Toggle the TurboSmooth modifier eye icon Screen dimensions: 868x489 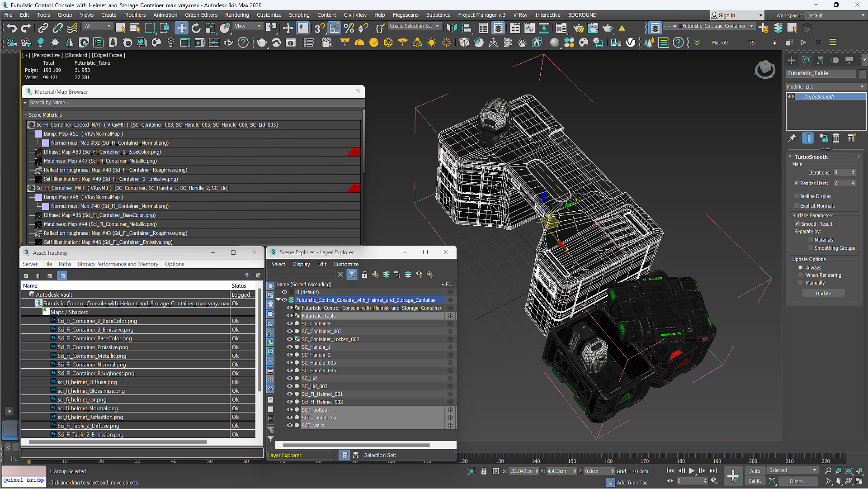(x=792, y=97)
